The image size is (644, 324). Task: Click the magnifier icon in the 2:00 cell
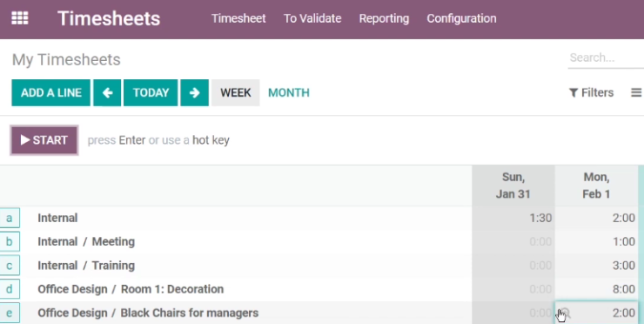tap(566, 313)
